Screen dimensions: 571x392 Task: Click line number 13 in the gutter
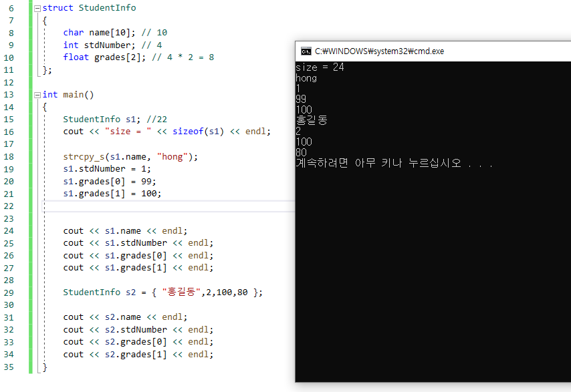coord(9,95)
